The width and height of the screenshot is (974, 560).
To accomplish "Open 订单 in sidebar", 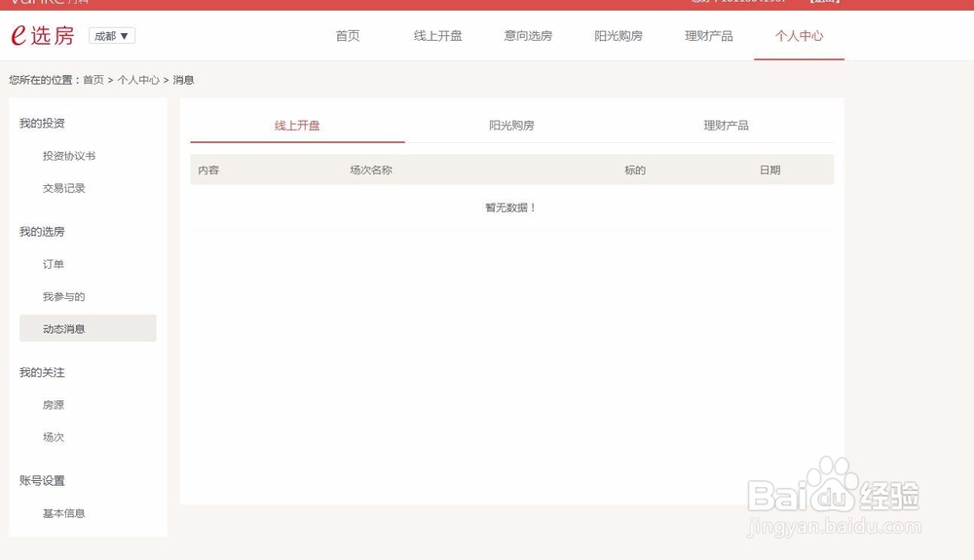I will tap(53, 264).
